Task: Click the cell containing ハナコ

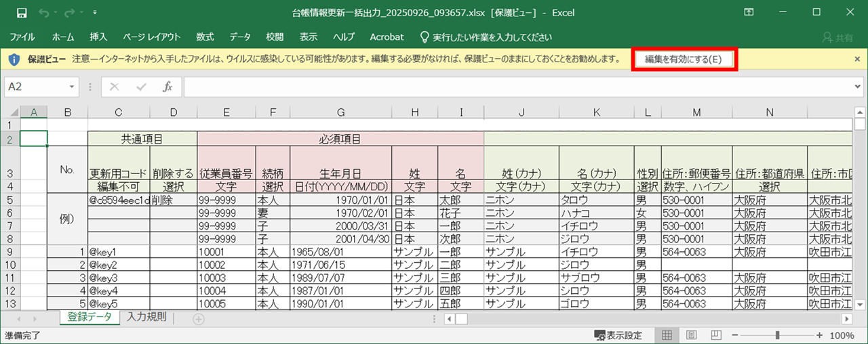Action: click(597, 213)
